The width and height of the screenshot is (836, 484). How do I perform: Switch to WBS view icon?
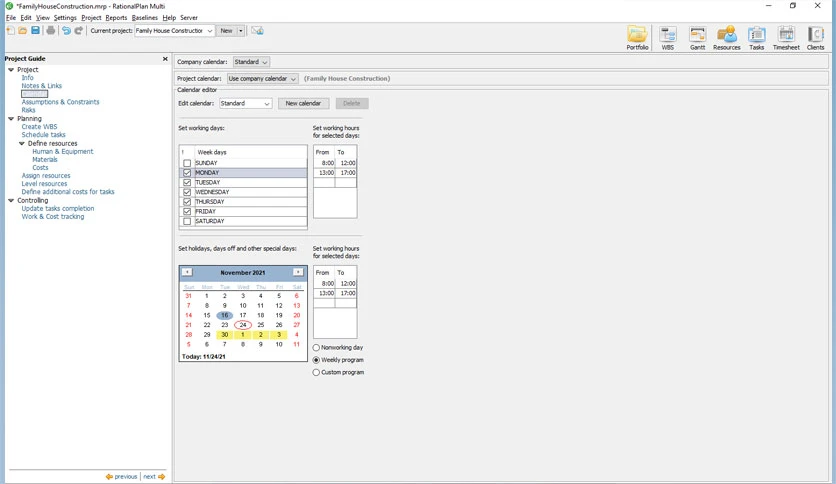click(x=668, y=38)
